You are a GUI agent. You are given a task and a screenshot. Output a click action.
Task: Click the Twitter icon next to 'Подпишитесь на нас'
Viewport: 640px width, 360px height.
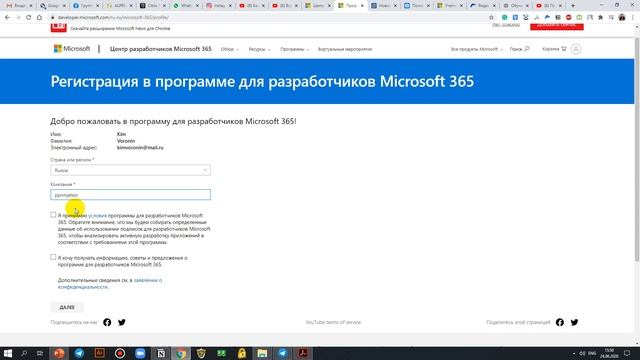(x=122, y=322)
